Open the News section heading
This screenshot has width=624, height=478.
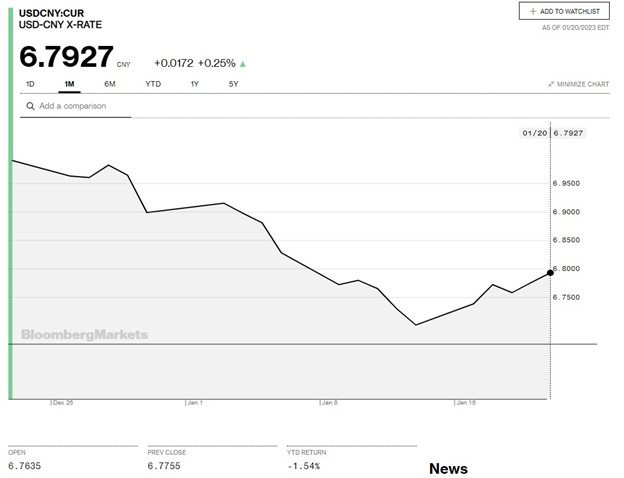(448, 468)
